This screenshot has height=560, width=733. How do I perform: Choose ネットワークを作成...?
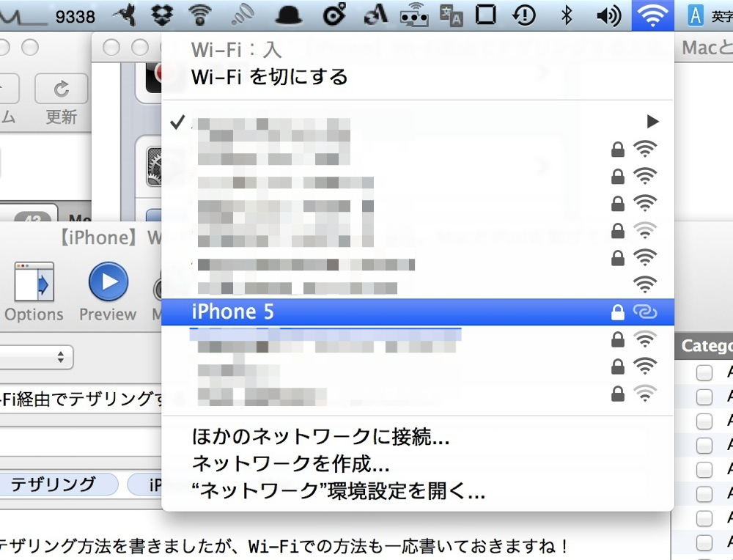pos(290,464)
